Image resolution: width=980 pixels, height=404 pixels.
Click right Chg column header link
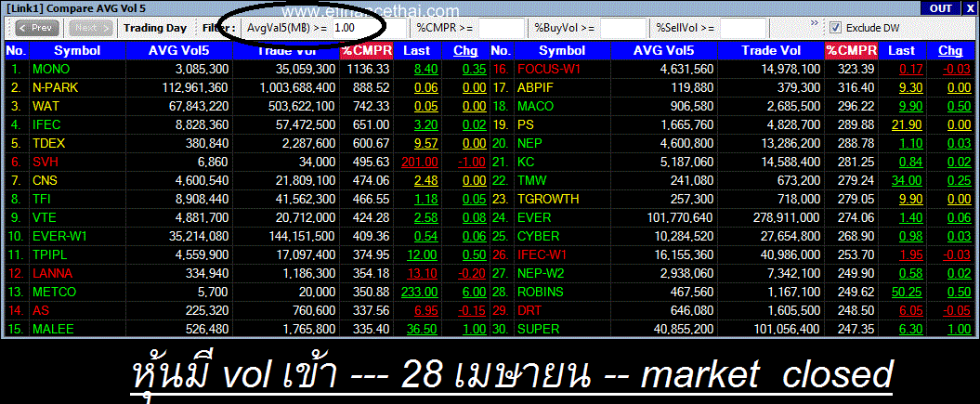pos(950,50)
